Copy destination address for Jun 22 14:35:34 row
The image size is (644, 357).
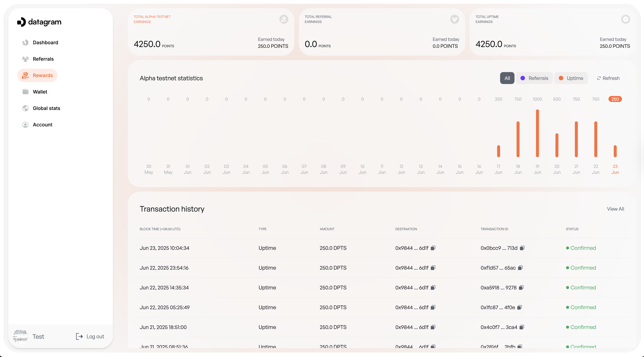pyautogui.click(x=433, y=288)
